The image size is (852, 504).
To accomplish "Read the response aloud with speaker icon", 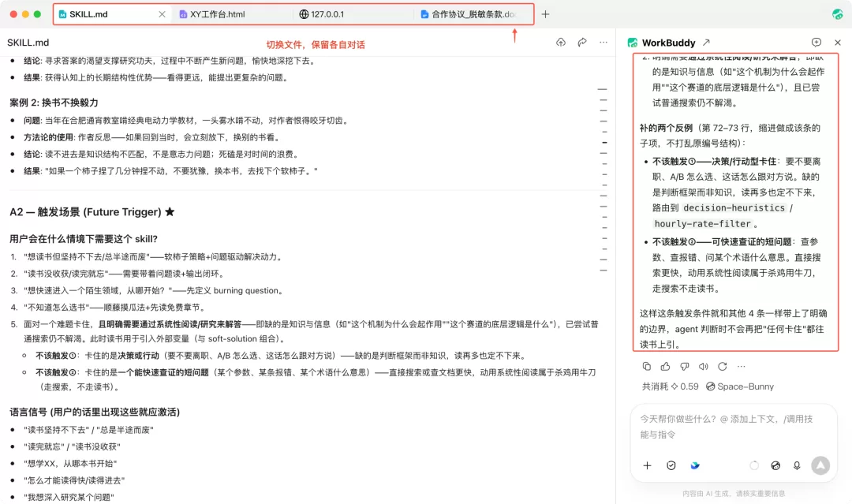I will [x=703, y=367].
